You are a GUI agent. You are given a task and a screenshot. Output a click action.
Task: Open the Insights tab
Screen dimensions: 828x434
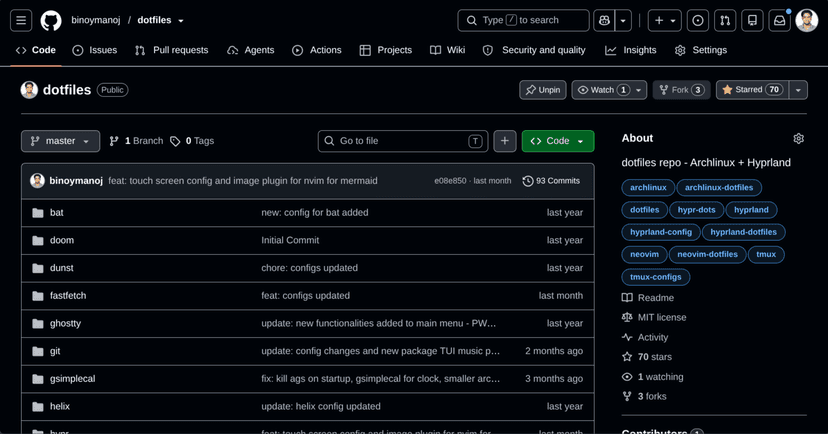pos(631,50)
